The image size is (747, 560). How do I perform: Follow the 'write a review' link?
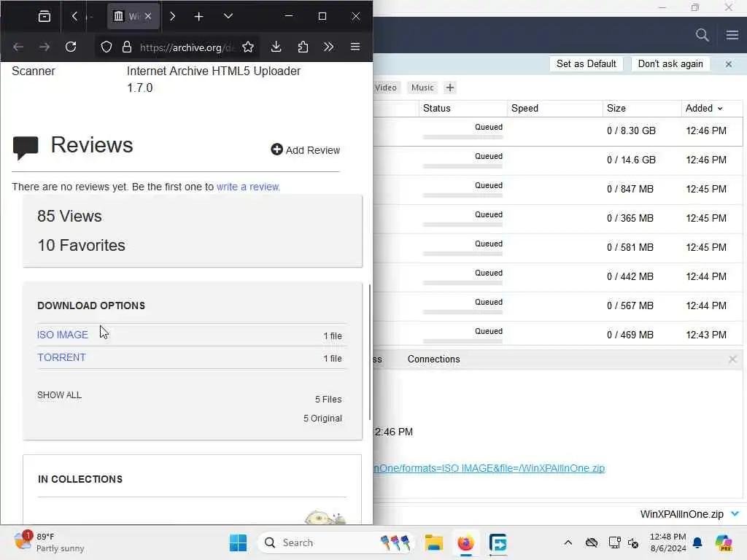pos(248,187)
